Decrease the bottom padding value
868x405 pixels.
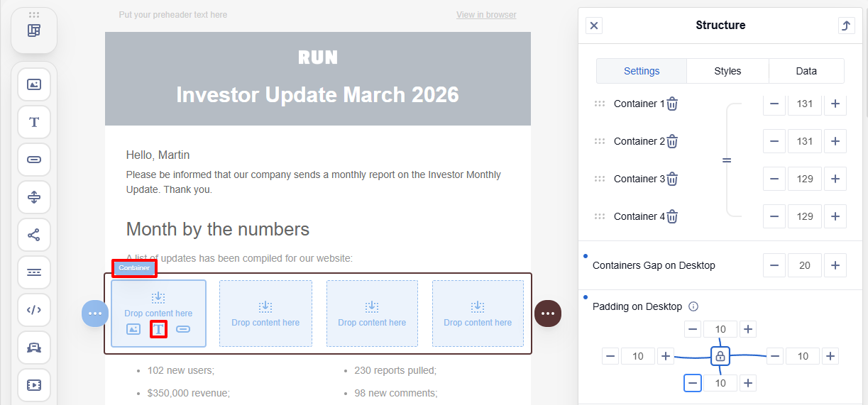point(693,383)
